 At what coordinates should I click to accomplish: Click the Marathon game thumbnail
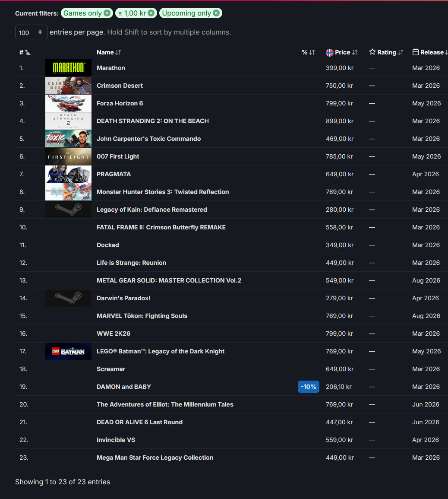(68, 68)
